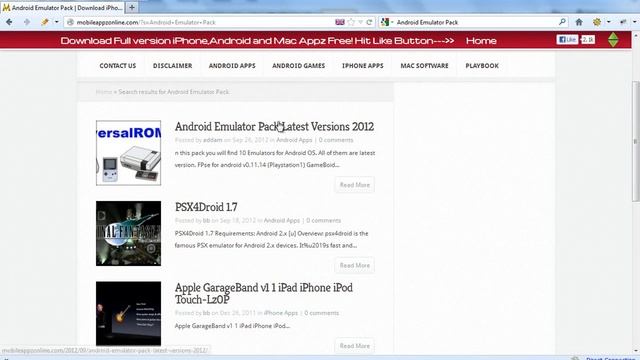Open the PSX4Droid 1.7 post title

coord(206,207)
